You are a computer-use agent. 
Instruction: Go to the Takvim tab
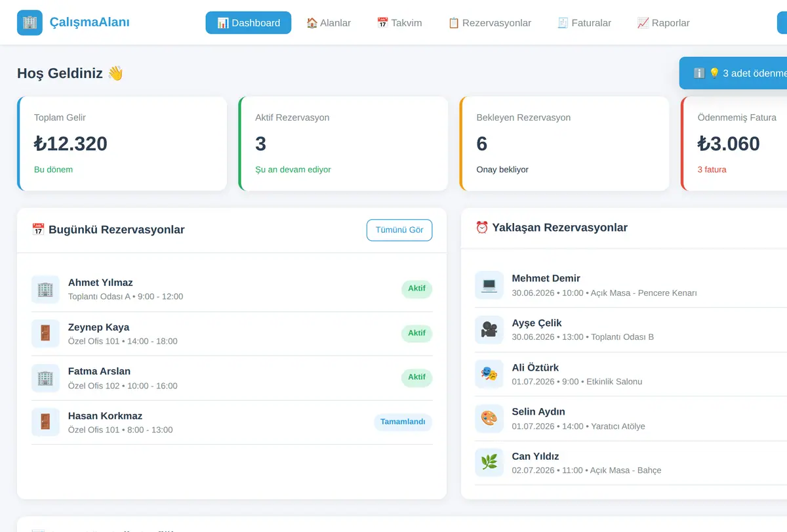(x=399, y=23)
